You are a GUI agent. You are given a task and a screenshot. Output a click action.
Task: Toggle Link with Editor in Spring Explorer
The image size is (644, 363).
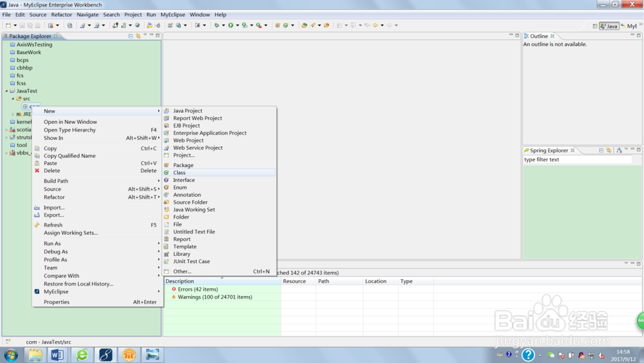coord(609,150)
